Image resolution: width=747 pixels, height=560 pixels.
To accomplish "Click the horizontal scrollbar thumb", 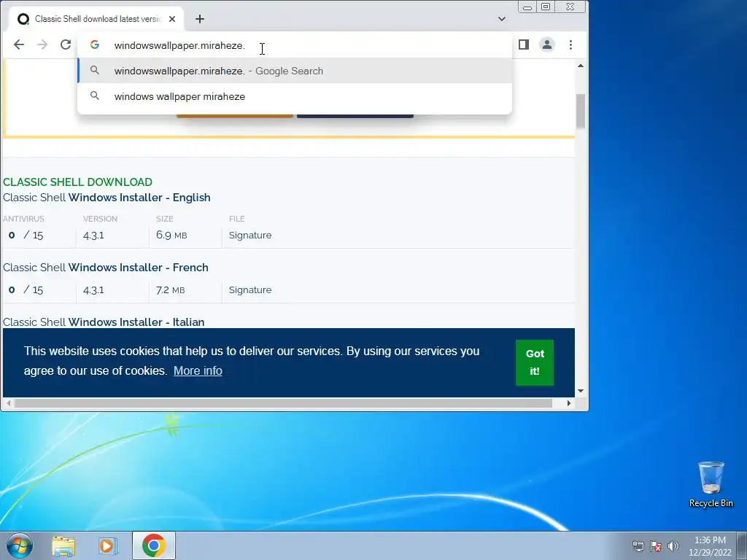I will pyautogui.click(x=283, y=403).
